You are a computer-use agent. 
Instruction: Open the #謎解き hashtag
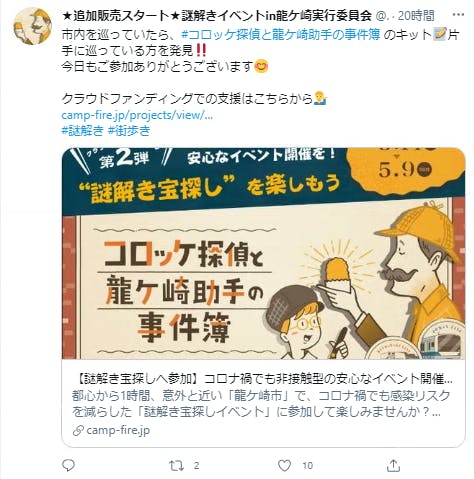[x=83, y=130]
